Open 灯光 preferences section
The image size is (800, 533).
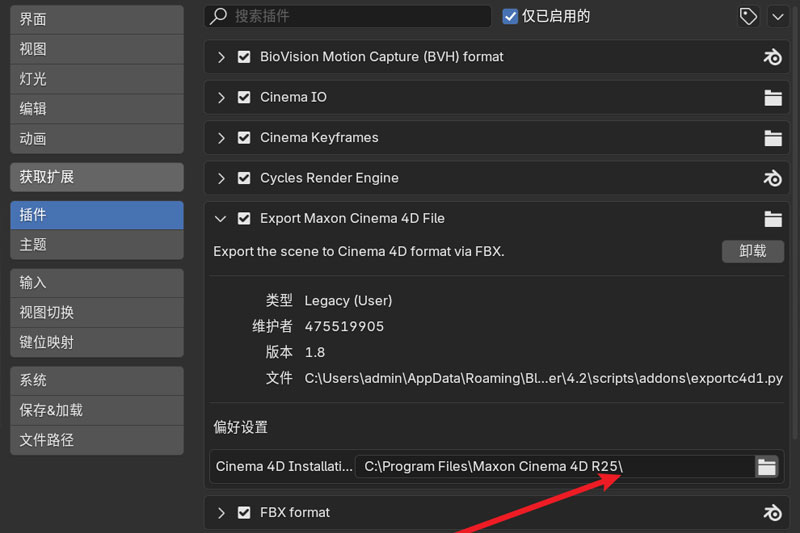(97, 79)
